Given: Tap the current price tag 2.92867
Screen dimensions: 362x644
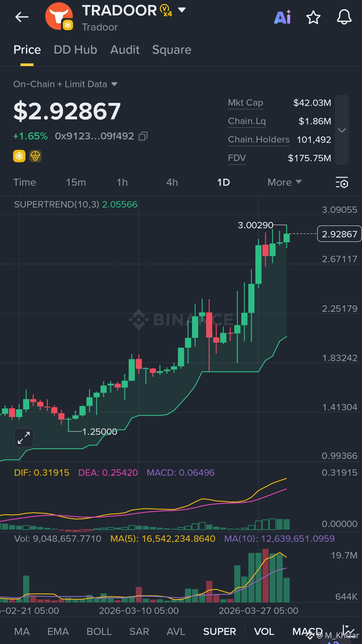Looking at the screenshot, I should click(x=339, y=234).
